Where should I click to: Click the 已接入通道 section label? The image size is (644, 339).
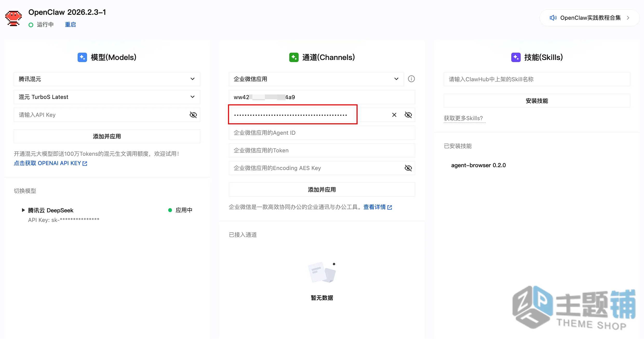(243, 235)
